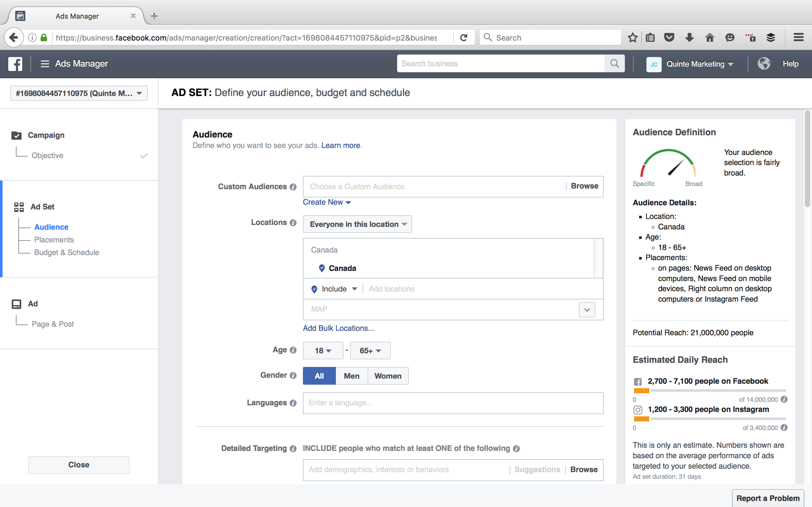
Task: Expand the MAP section chevron
Action: click(x=587, y=310)
